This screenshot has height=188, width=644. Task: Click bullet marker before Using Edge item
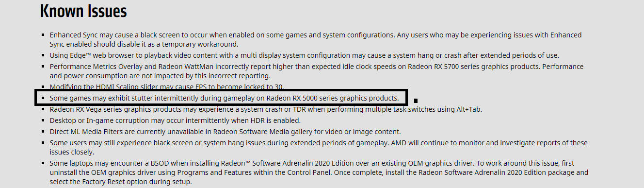coord(43,56)
